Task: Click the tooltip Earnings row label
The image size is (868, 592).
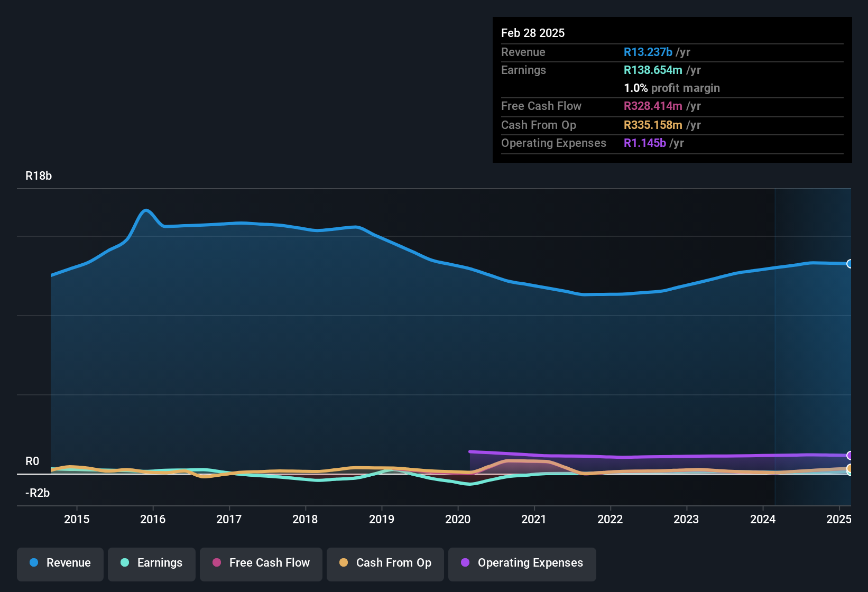Action: tap(523, 70)
